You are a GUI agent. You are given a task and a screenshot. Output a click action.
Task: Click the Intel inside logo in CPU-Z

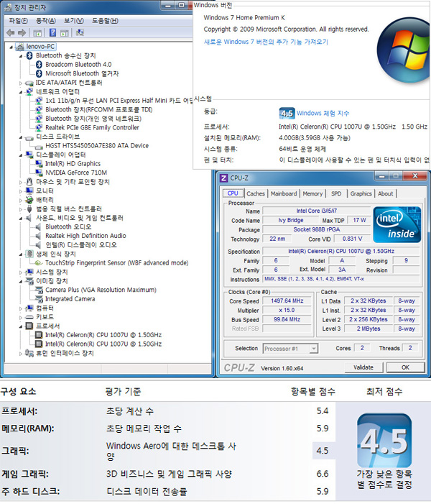pyautogui.click(x=397, y=224)
